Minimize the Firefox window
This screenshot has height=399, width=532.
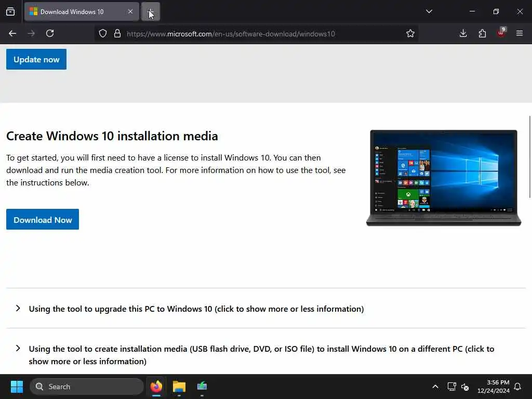(x=472, y=11)
